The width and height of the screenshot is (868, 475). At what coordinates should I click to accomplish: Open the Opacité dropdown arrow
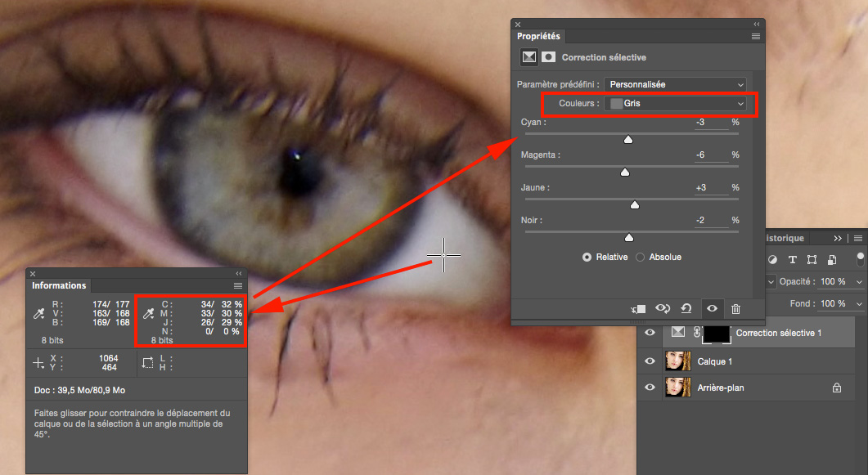click(x=858, y=281)
